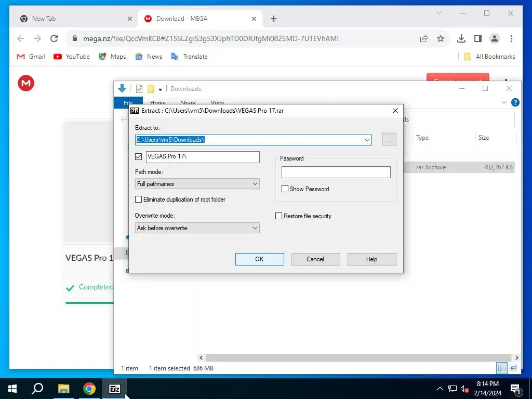Open YouTube bookmark
This screenshot has width=532, height=399.
(72, 57)
